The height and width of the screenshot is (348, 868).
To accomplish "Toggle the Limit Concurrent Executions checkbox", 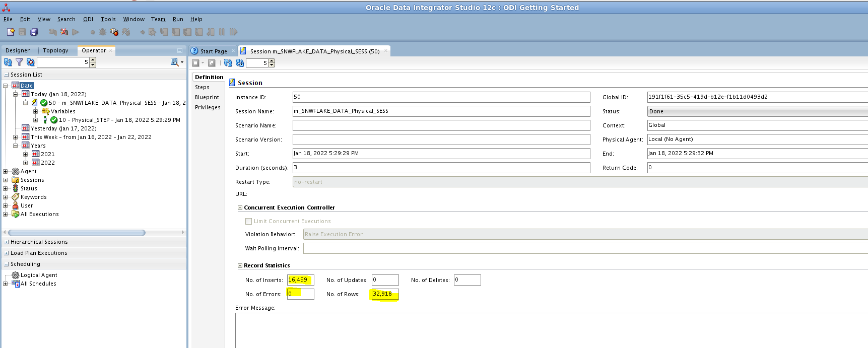I will [x=248, y=221].
